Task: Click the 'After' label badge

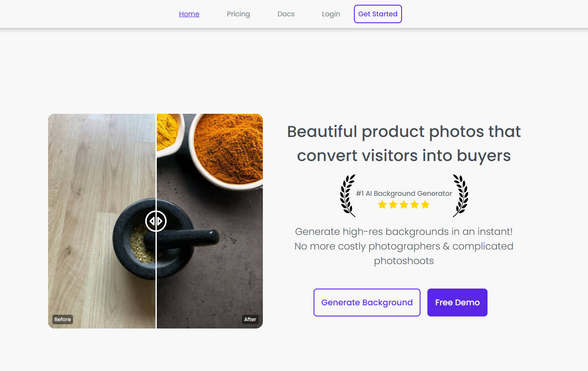Action: (250, 319)
